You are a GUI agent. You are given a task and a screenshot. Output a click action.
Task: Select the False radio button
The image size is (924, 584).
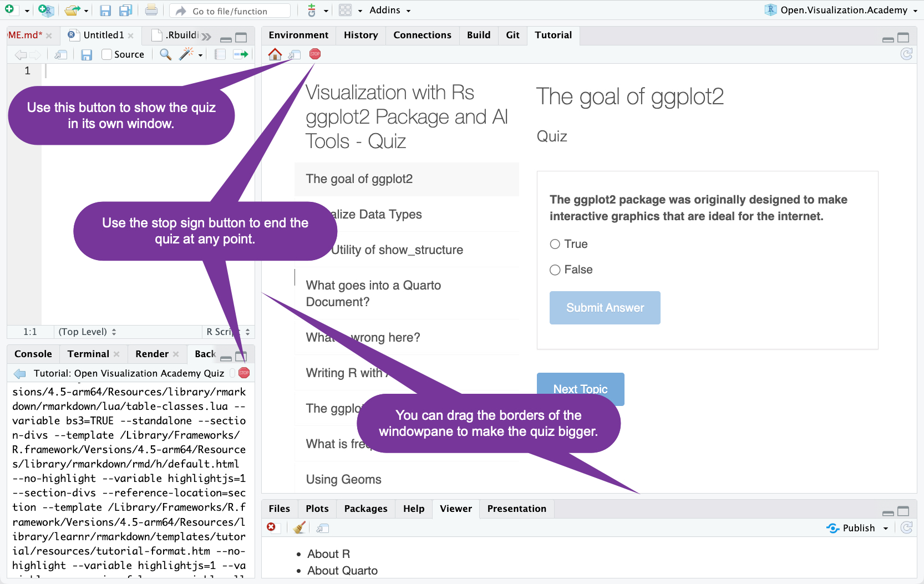pyautogui.click(x=554, y=270)
